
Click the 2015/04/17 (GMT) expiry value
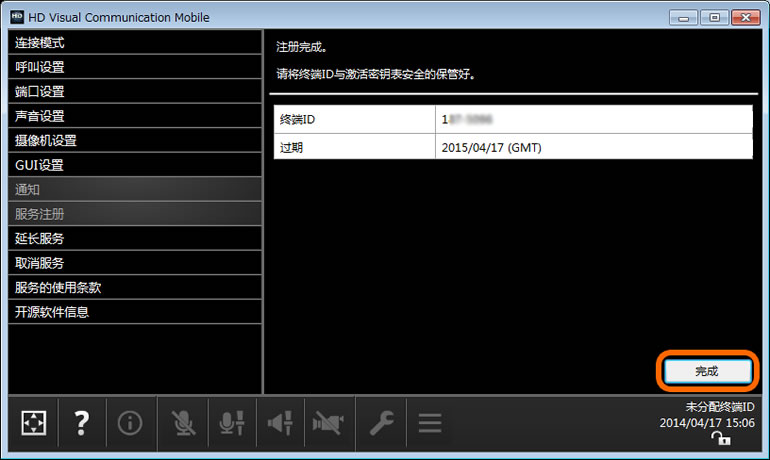[x=491, y=148]
